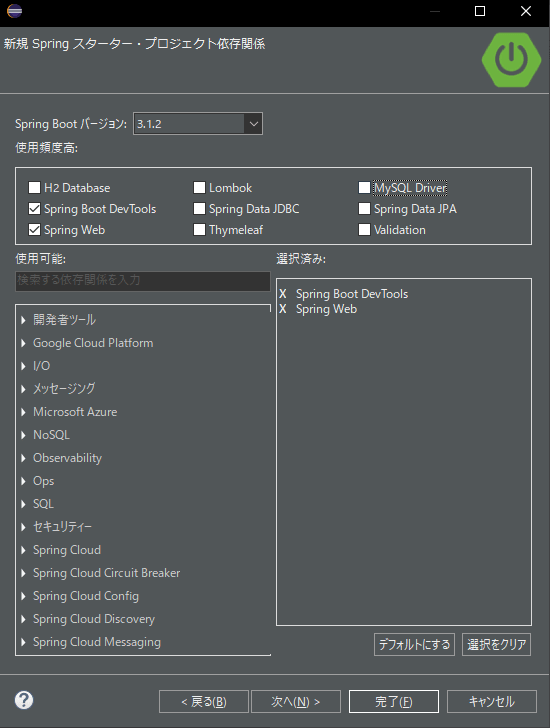Expand the NoSQL category
The width and height of the screenshot is (550, 728).
[x=23, y=435]
